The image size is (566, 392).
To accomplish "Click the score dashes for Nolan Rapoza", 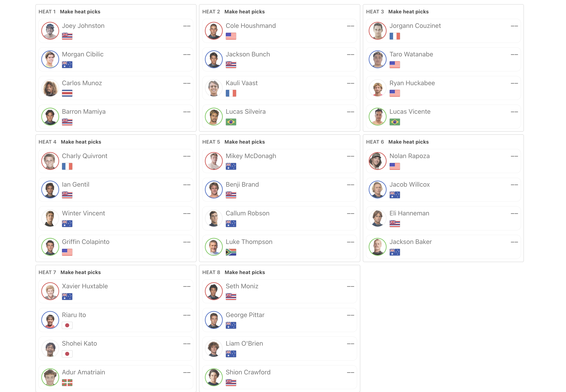I will click(514, 156).
